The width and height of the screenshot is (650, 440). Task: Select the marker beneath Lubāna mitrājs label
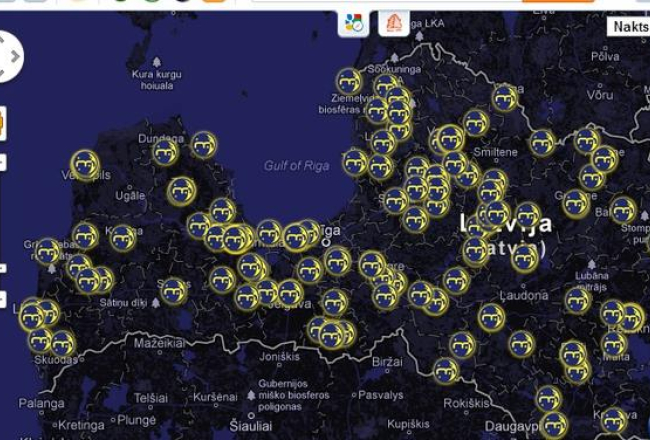click(x=578, y=301)
